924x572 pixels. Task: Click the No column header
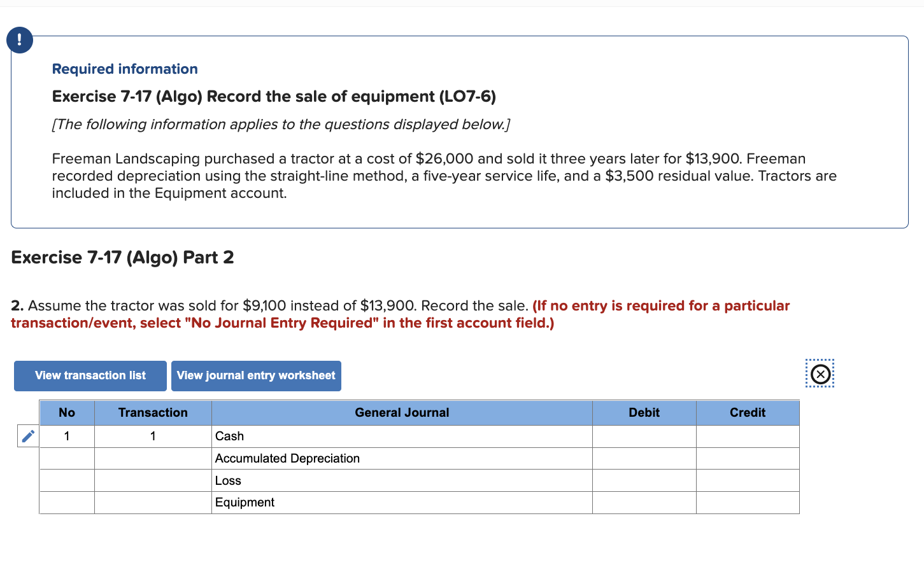(67, 412)
